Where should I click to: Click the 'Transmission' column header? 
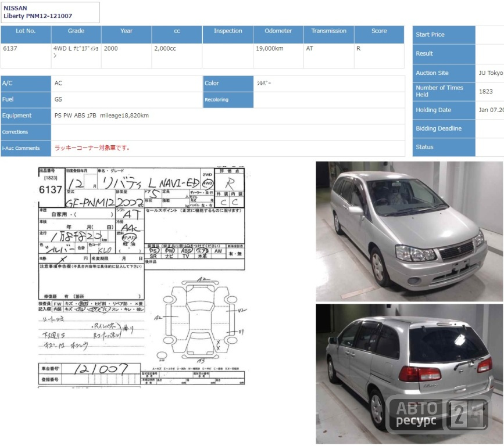click(x=329, y=35)
